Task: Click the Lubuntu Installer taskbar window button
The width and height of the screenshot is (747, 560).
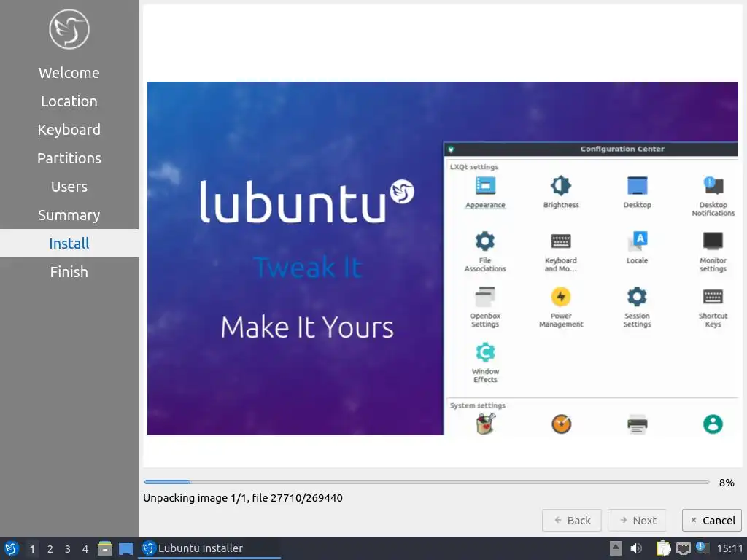Action: [210, 548]
